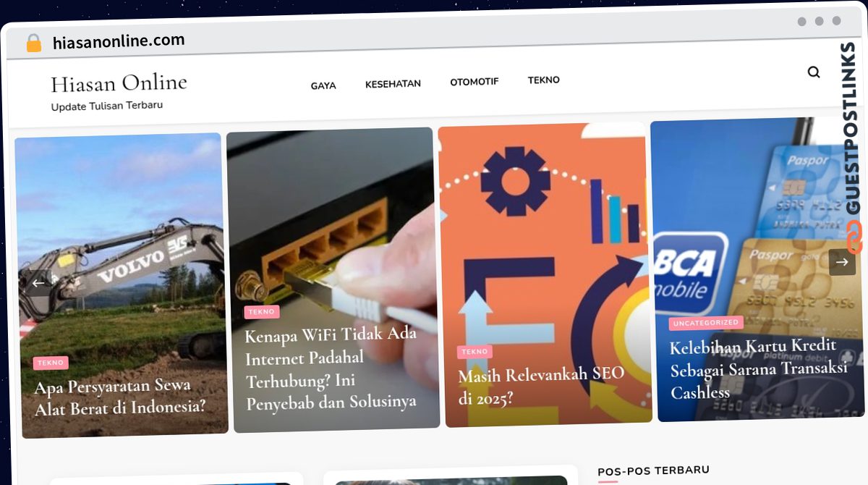This screenshot has height=485, width=868.
Task: Open article about Sewa Alat Berat
Action: [x=120, y=396]
